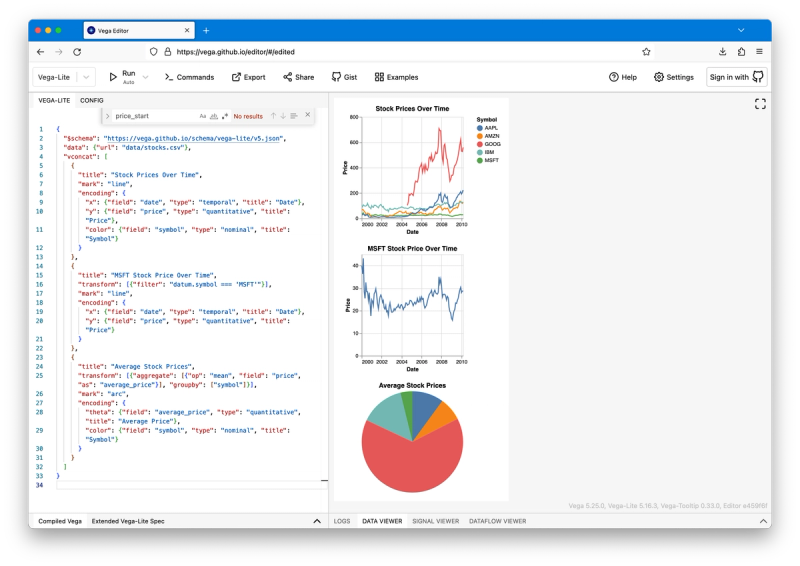This screenshot has width=800, height=566.
Task: Click the "No results" find status text
Action: coord(248,116)
